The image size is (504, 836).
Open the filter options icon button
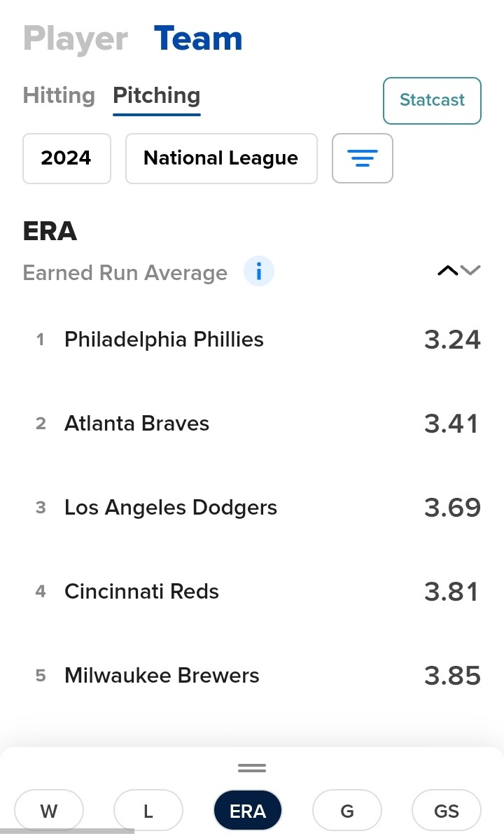click(362, 158)
